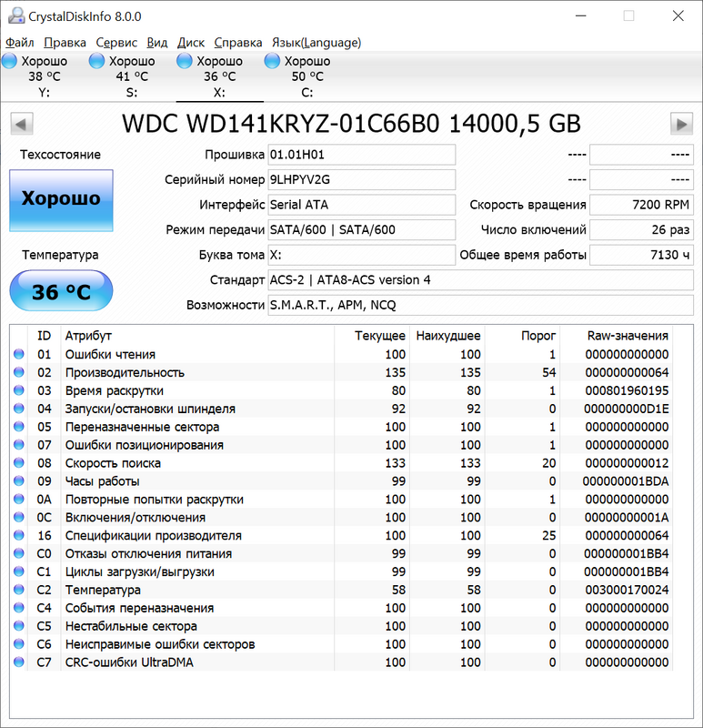Click total working time field 7130 ч
The height and width of the screenshot is (728, 703).
(x=641, y=255)
